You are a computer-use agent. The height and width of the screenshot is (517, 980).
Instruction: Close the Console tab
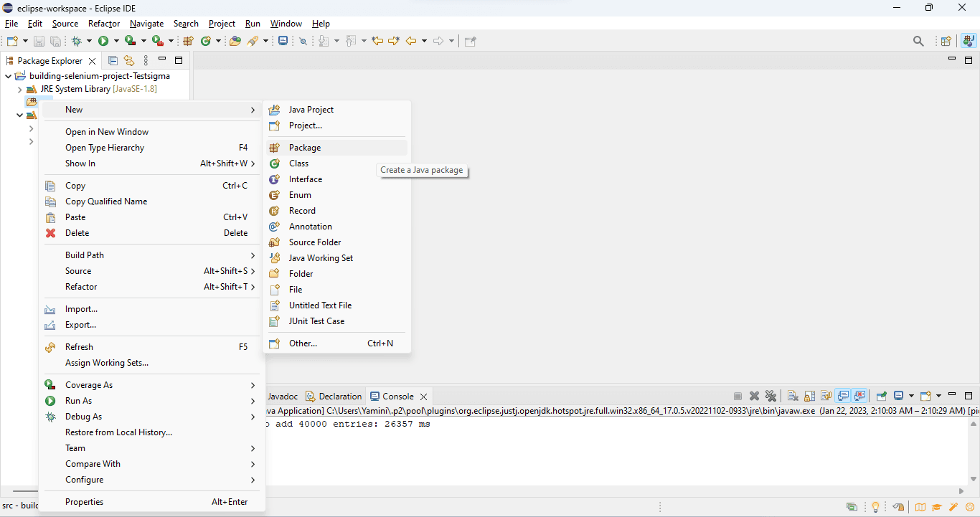click(423, 397)
